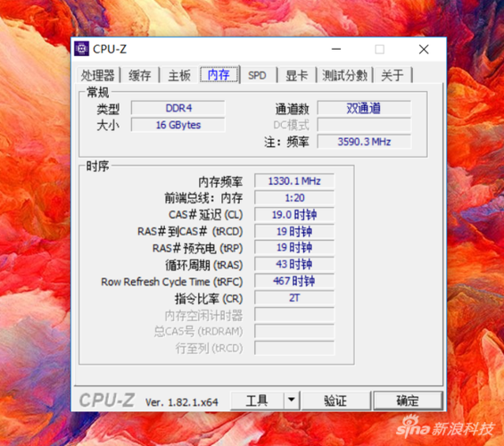Click the 确定 button
The height and width of the screenshot is (446, 504).
point(408,401)
